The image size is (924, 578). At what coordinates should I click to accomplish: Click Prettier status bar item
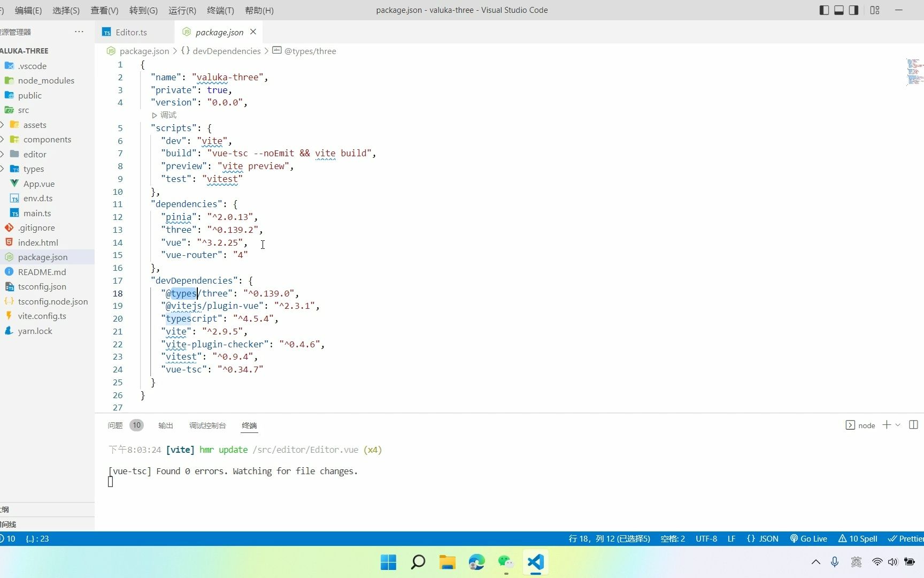tap(906, 538)
